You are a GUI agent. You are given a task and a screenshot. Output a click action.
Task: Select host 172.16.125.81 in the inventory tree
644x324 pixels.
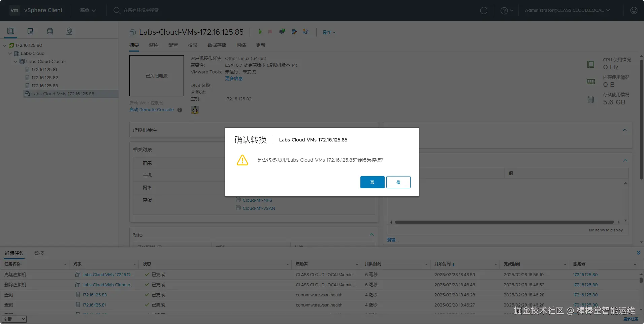pos(44,70)
